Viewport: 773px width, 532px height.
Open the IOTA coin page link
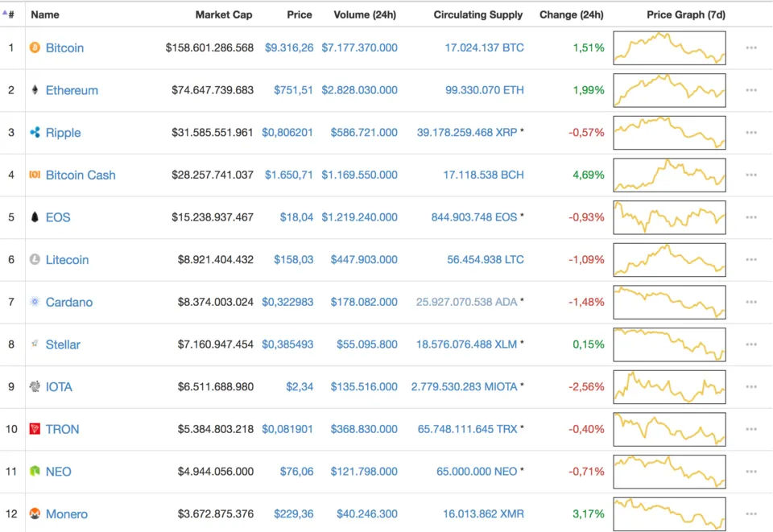click(x=59, y=386)
